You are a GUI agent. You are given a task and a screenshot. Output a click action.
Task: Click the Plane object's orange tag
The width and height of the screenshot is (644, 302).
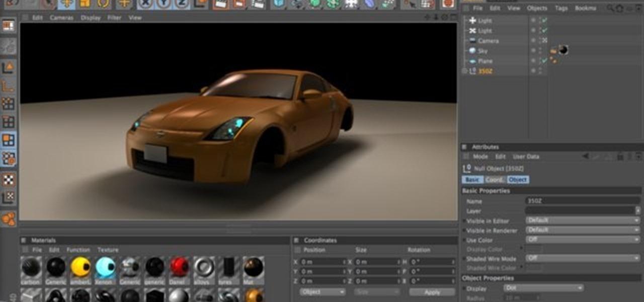[553, 60]
